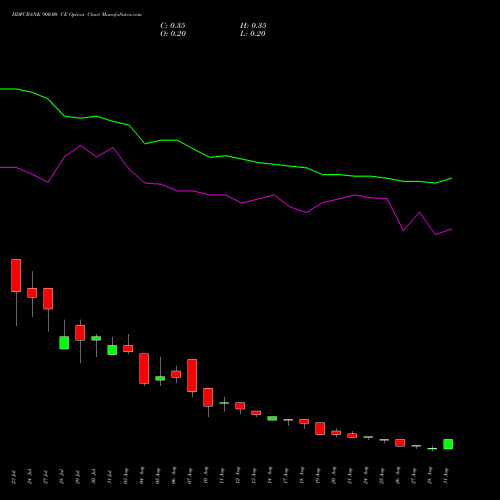Click the large red candle above 22 Jul
This screenshot has width=500, height=500.
pos(16,275)
